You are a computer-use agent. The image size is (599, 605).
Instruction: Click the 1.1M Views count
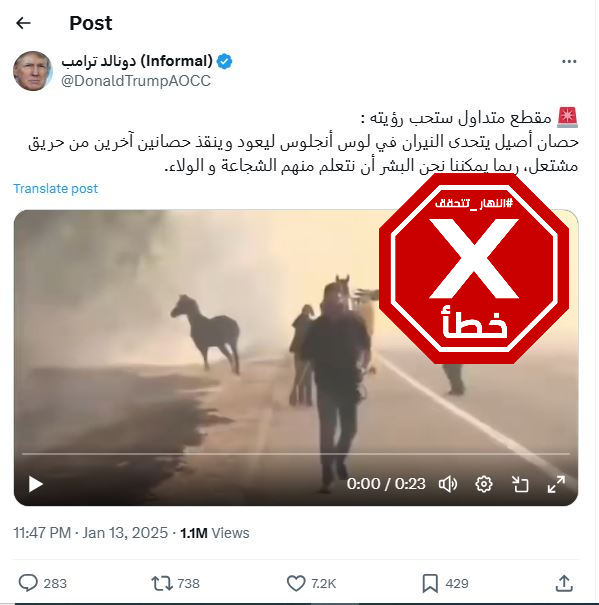coord(215,533)
